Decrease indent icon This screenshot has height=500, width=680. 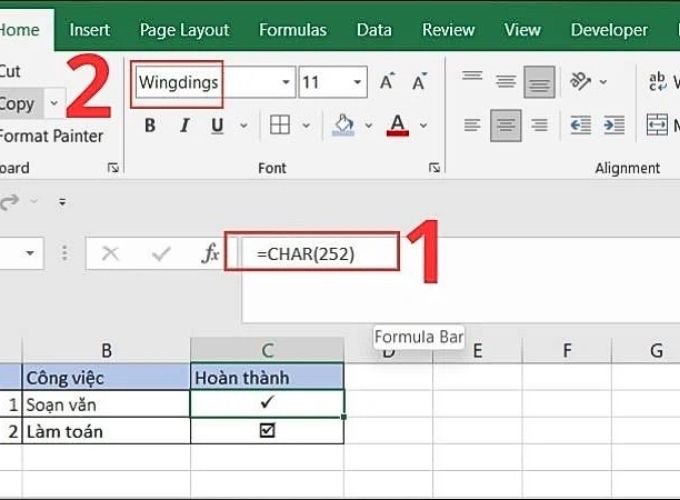580,126
